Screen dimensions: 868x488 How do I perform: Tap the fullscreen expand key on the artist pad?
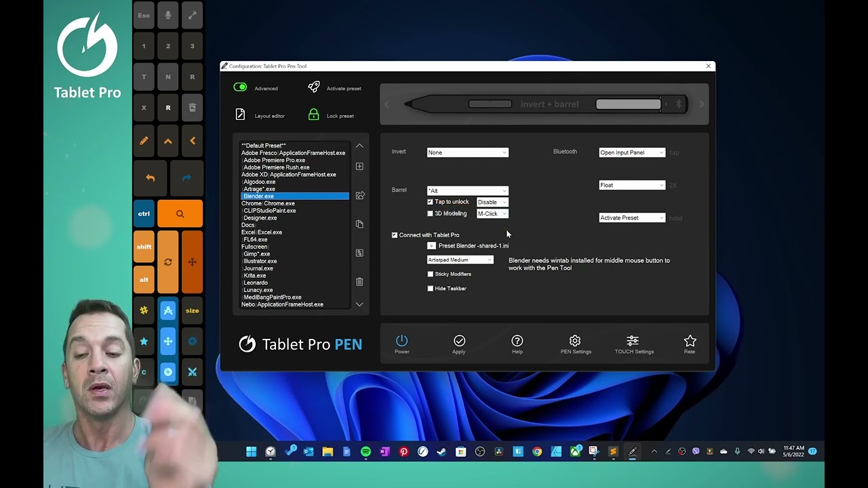click(x=192, y=16)
